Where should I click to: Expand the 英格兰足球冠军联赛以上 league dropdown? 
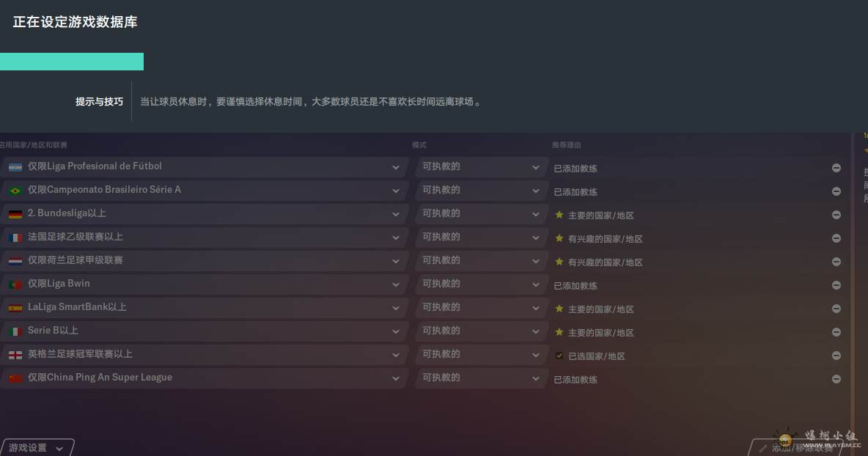point(395,356)
